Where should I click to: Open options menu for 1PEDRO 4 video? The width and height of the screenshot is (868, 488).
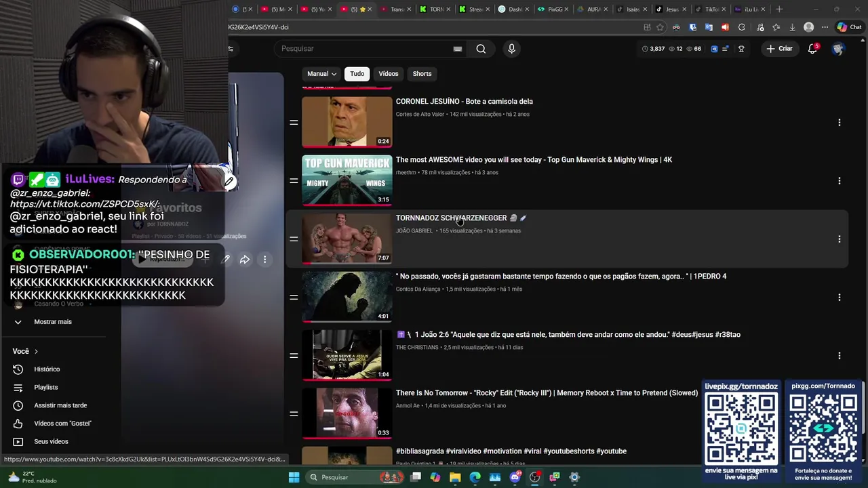[840, 298]
